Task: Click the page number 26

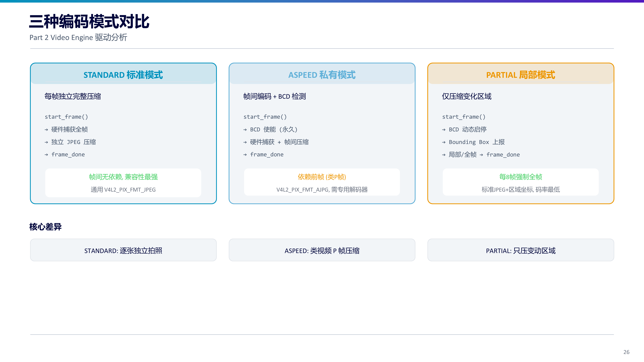Action: (626, 352)
